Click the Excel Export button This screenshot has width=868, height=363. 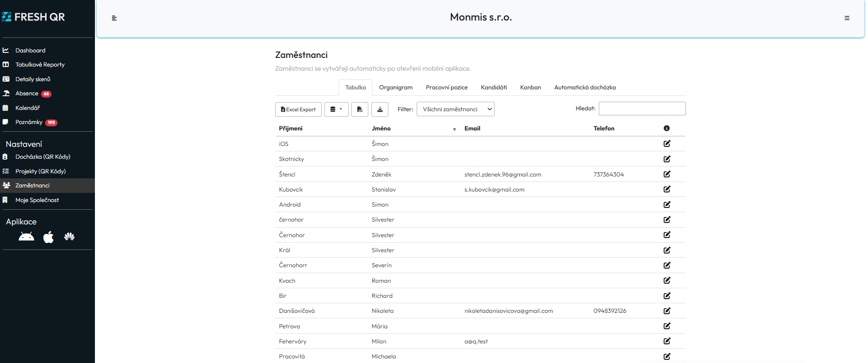pos(298,109)
